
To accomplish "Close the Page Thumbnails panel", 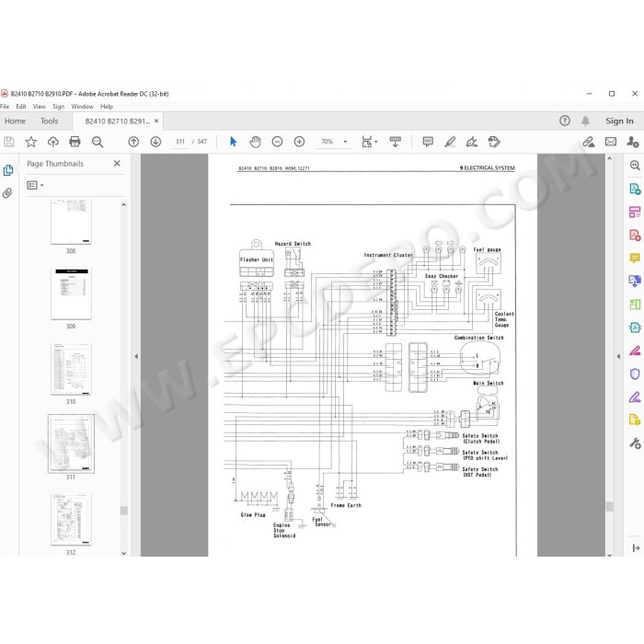I will click(117, 164).
